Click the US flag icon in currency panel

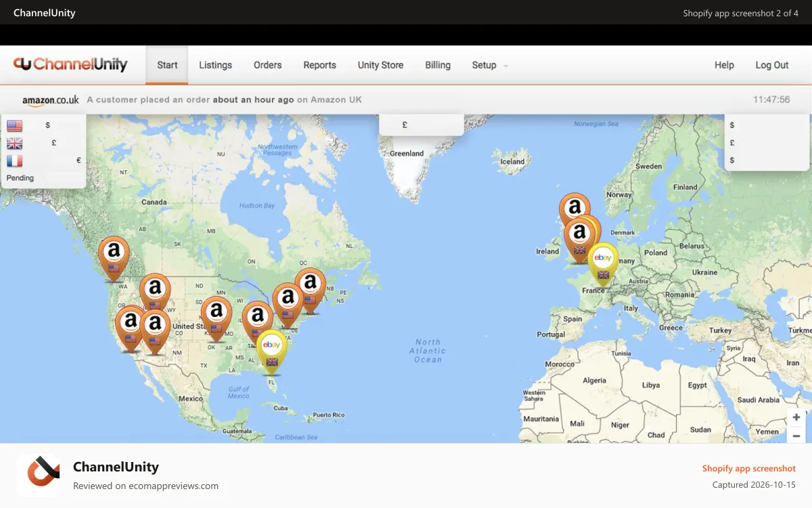pos(14,125)
